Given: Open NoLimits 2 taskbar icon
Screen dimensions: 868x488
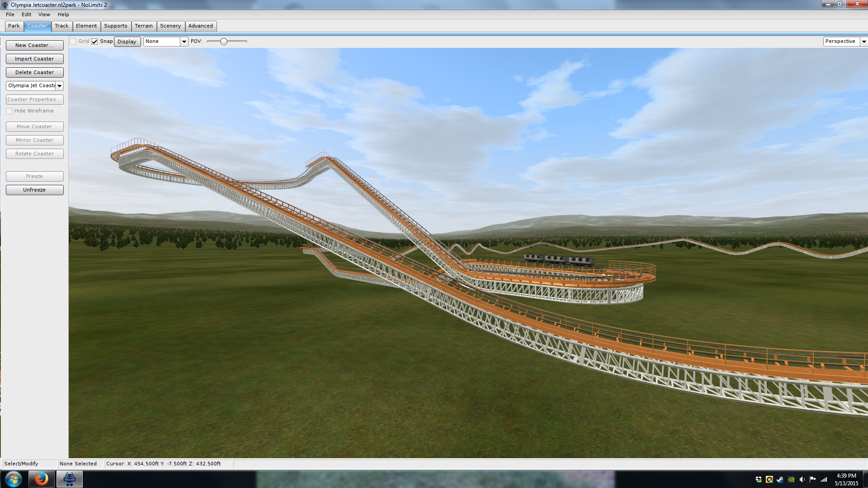Looking at the screenshot, I should 69,479.
